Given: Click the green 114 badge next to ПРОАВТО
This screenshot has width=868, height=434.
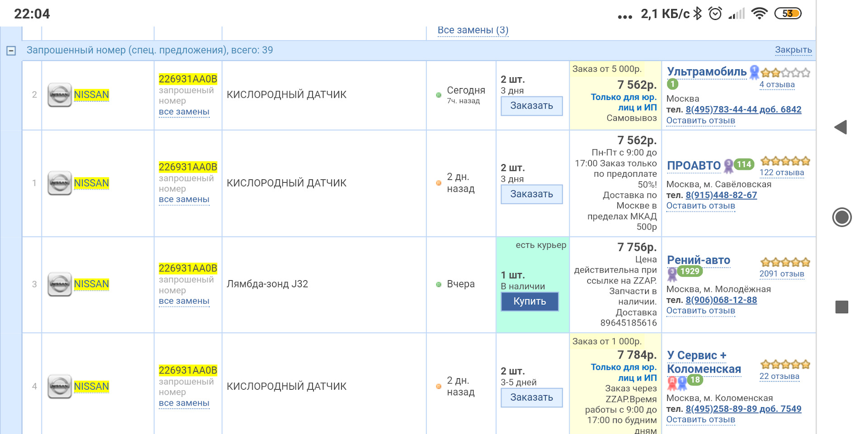Looking at the screenshot, I should (x=744, y=165).
